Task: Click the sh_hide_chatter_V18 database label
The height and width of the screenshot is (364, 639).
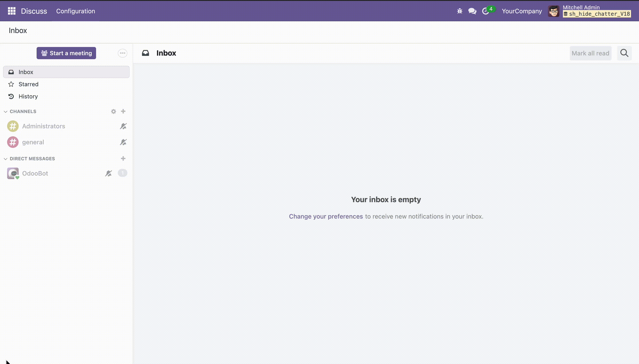Action: 597,14
